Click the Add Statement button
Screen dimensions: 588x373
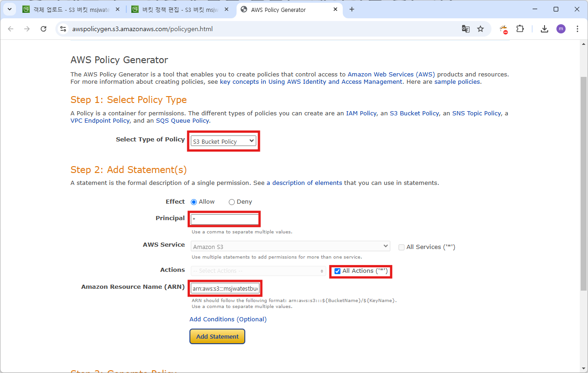tap(217, 336)
